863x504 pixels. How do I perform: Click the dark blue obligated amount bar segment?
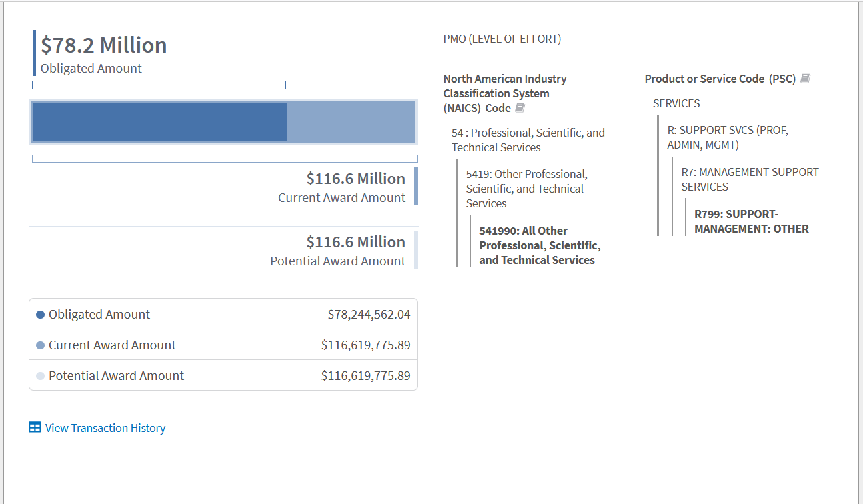(x=160, y=122)
